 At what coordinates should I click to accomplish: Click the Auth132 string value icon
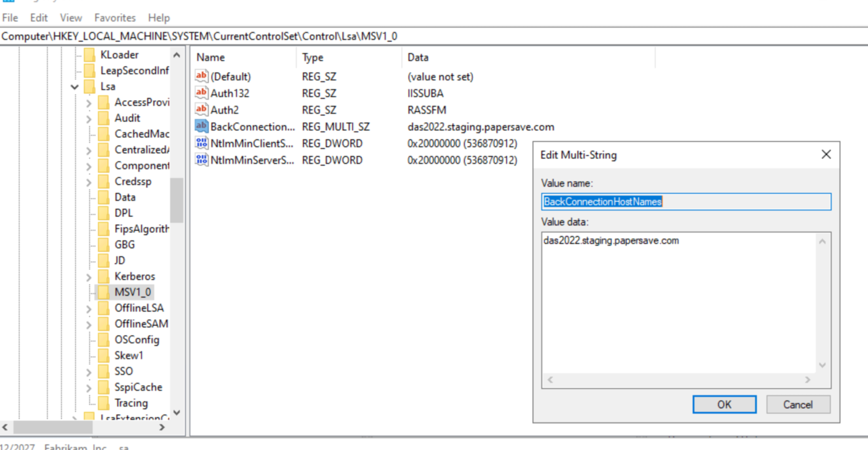coord(202,93)
